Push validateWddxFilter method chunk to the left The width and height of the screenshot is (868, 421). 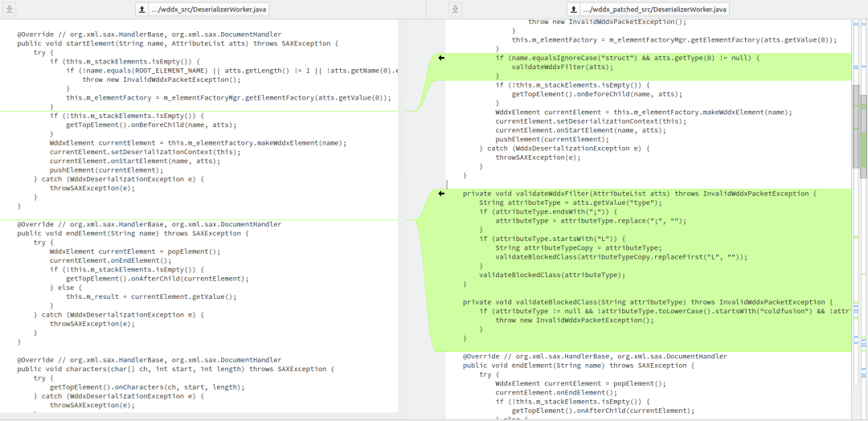pos(441,194)
